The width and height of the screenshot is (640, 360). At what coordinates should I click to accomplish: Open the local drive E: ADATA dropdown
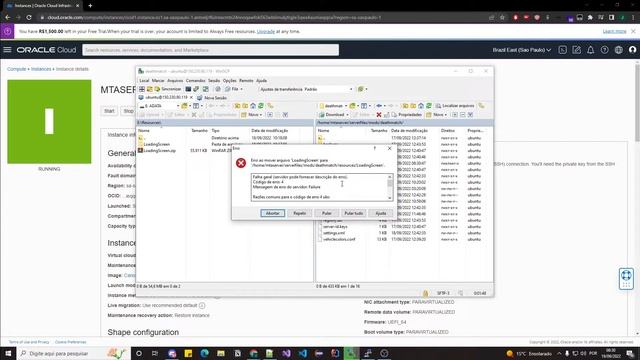[159, 106]
